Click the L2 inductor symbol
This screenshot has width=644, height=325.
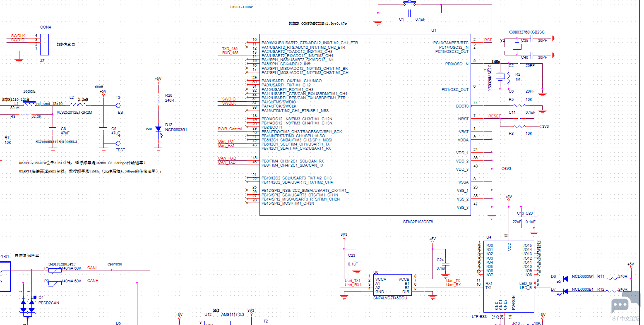[x=77, y=105]
